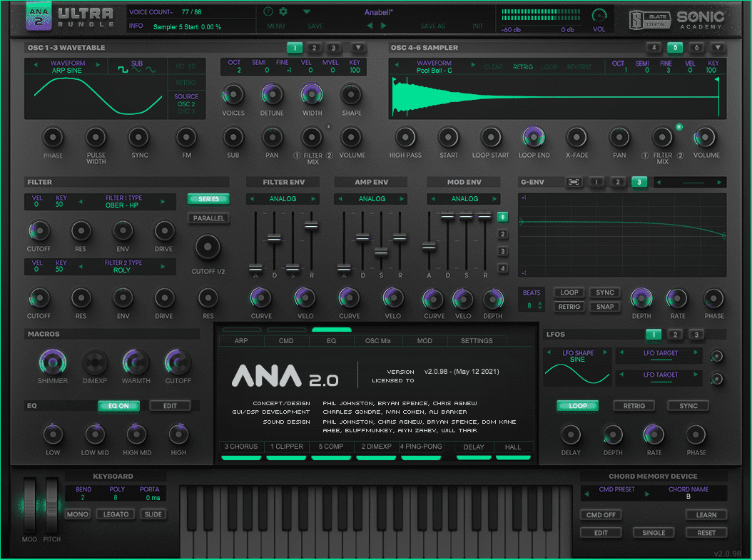Click next LFO shape arrow
The width and height of the screenshot is (752, 560).
pos(605,352)
